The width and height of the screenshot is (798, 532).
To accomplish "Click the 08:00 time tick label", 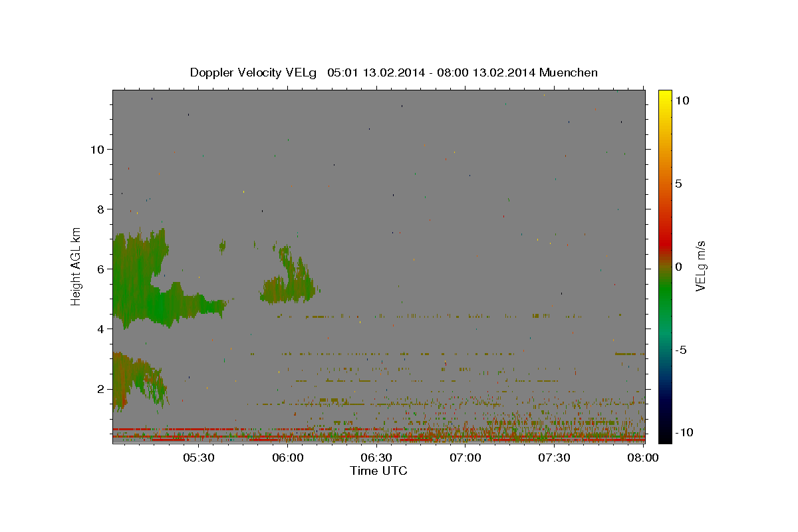I will click(644, 458).
